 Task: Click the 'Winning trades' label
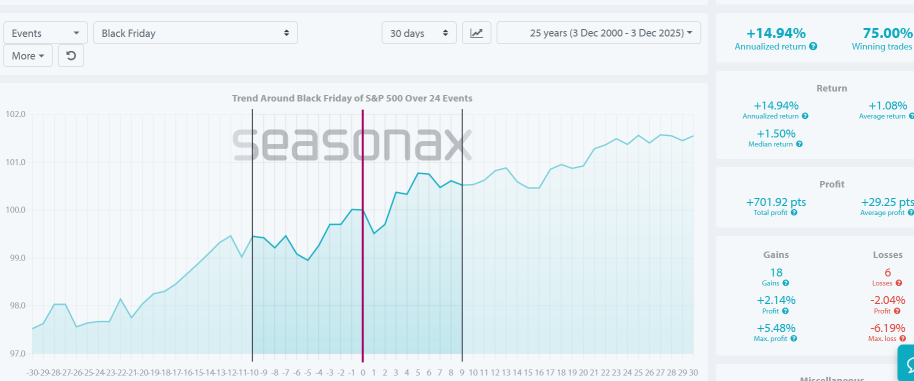882,47
